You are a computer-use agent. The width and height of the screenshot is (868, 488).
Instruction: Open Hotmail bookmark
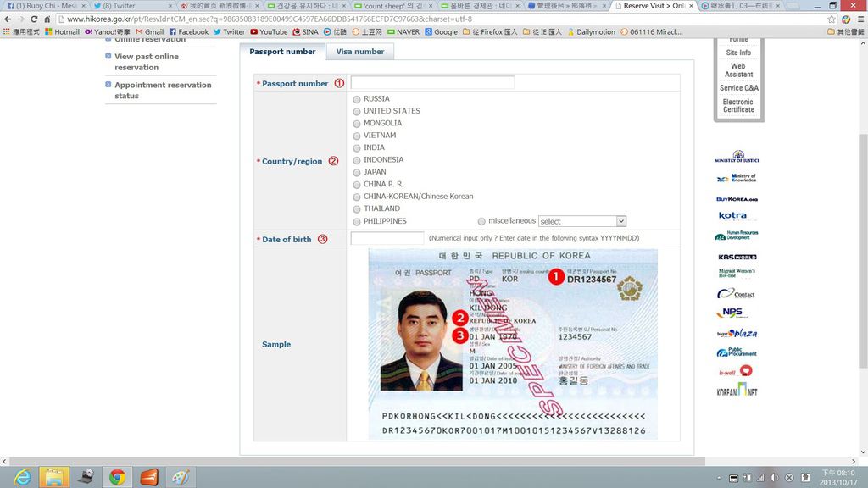pos(62,31)
